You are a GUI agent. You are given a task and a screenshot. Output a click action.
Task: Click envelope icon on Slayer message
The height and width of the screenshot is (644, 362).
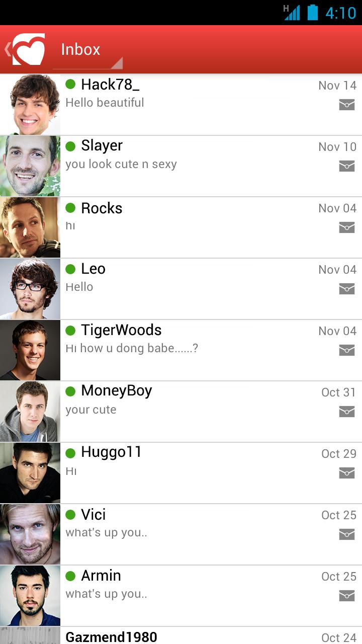(x=347, y=166)
